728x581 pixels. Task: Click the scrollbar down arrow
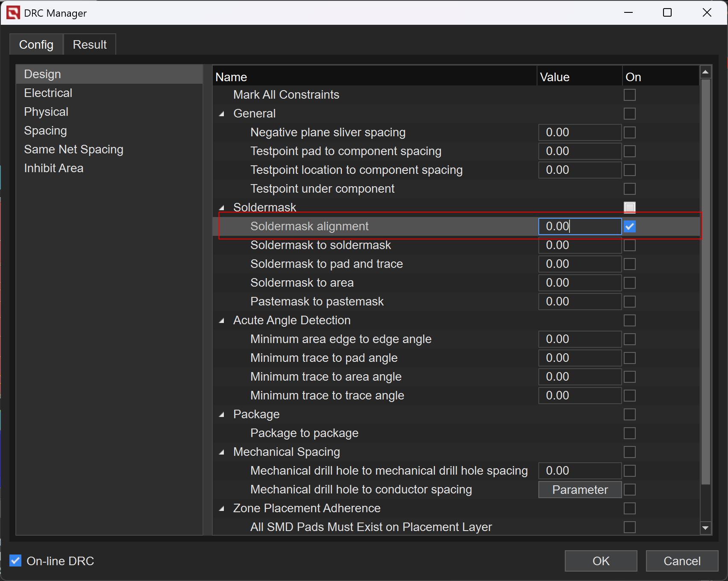point(705,528)
